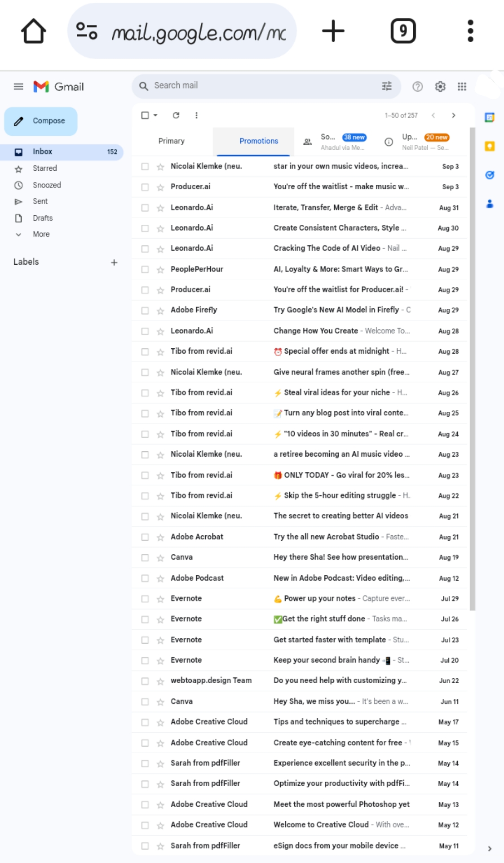This screenshot has width=504, height=863.
Task: Open the Social tab
Action: pos(335,142)
